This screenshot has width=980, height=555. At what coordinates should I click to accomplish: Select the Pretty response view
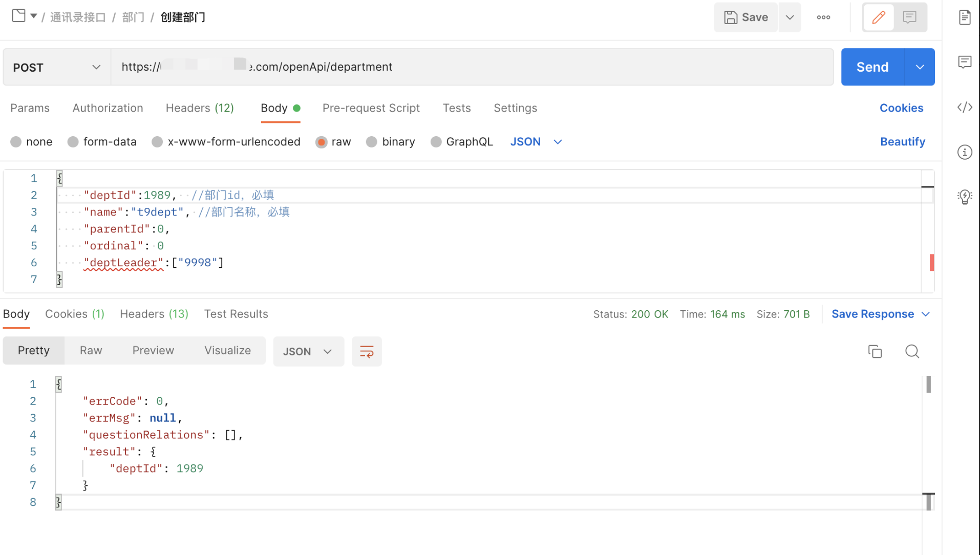click(33, 351)
